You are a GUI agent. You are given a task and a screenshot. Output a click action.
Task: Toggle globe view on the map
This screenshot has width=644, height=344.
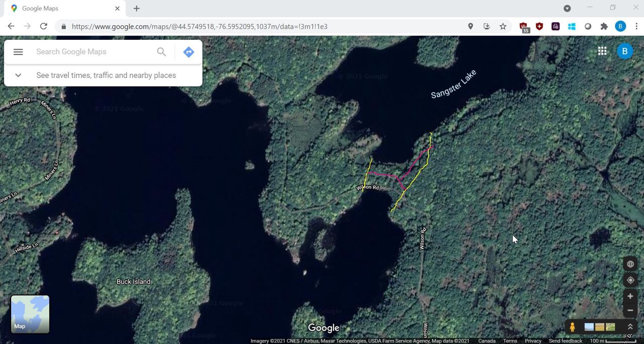coord(630,264)
